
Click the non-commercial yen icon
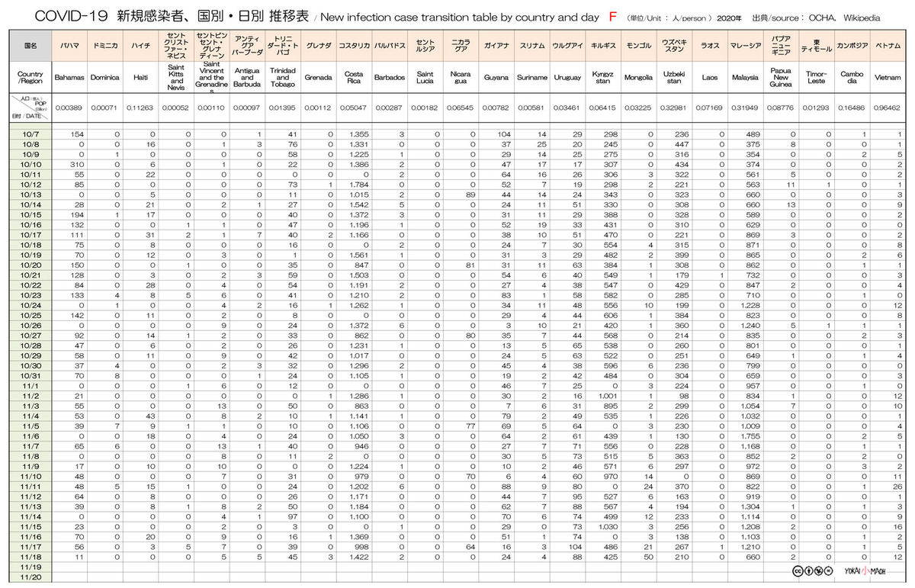[820, 571]
